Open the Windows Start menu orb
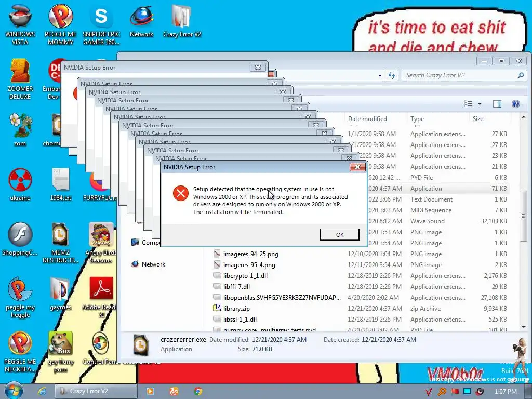This screenshot has height=399, width=532. pos(14,391)
